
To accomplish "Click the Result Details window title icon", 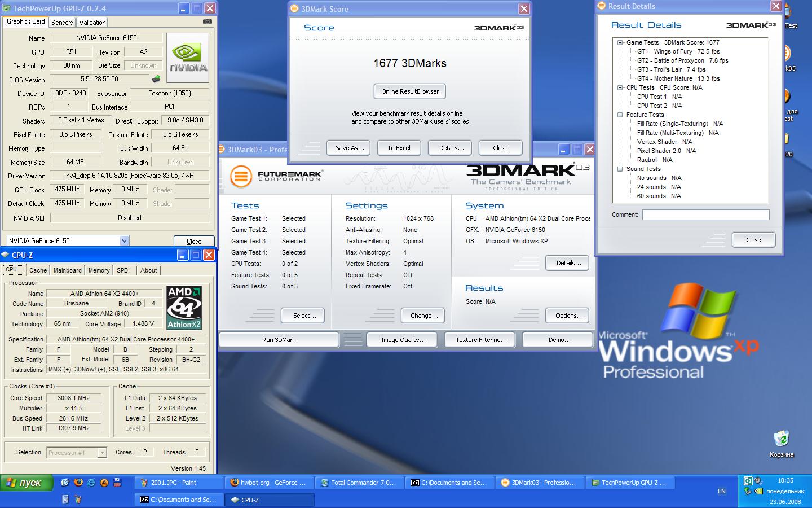I will click(602, 6).
